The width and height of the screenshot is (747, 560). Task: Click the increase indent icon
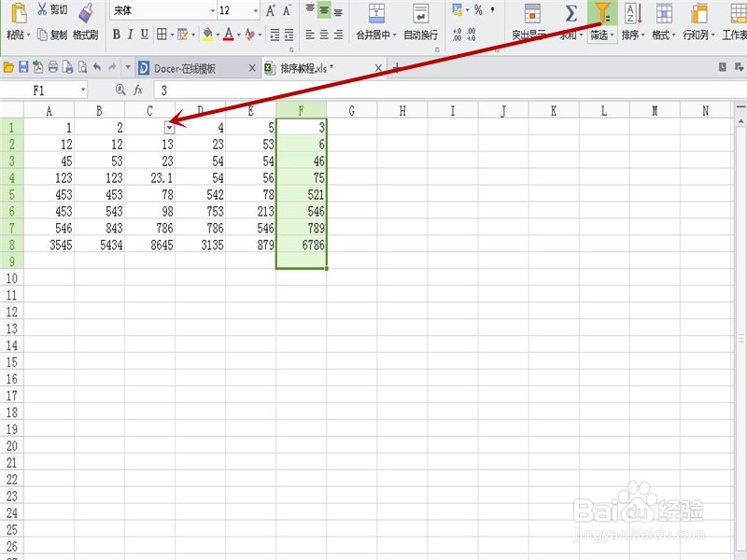tap(289, 35)
